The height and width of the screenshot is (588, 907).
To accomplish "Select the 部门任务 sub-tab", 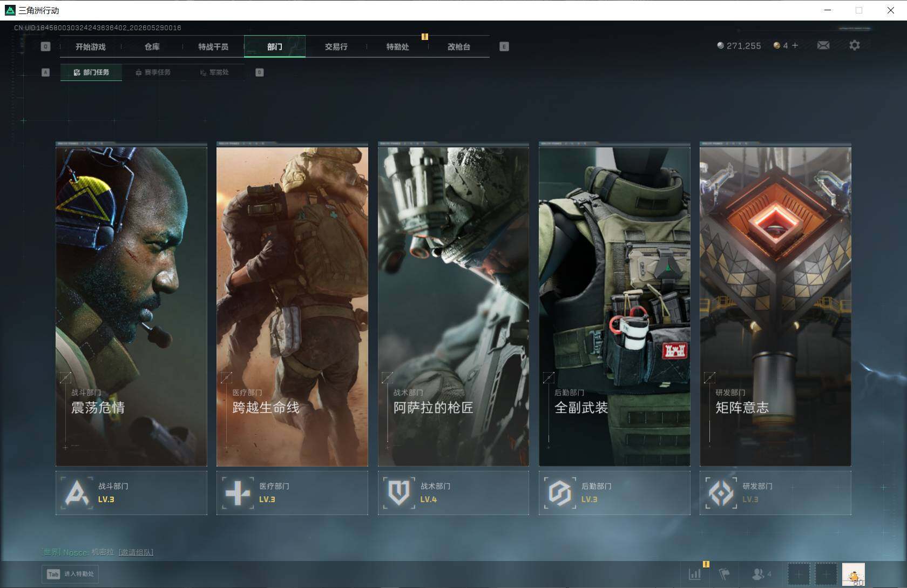I will 91,72.
